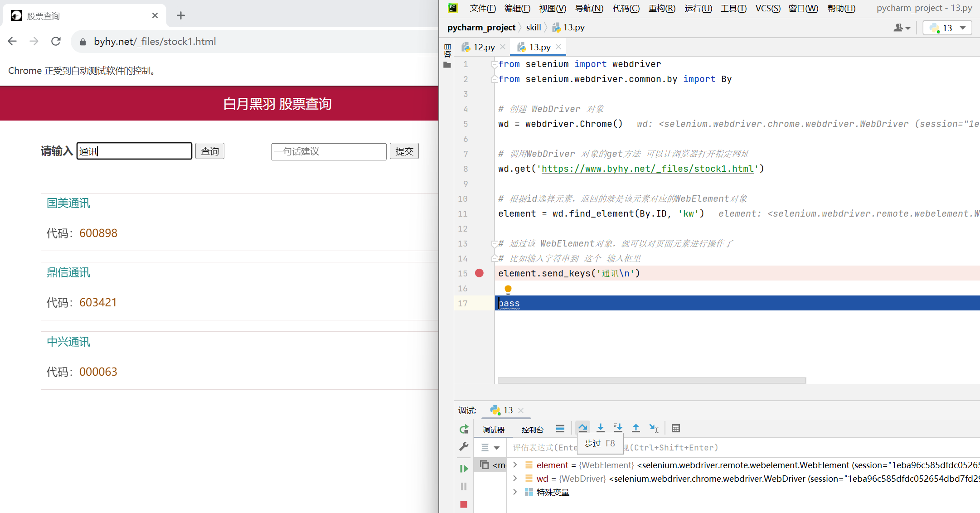The height and width of the screenshot is (513, 980).
Task: Click the 鼎信通讯 stock title
Action: pos(68,272)
